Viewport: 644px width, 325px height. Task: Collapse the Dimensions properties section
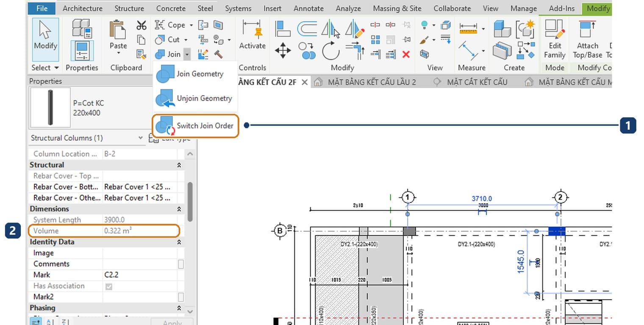pyautogui.click(x=179, y=209)
